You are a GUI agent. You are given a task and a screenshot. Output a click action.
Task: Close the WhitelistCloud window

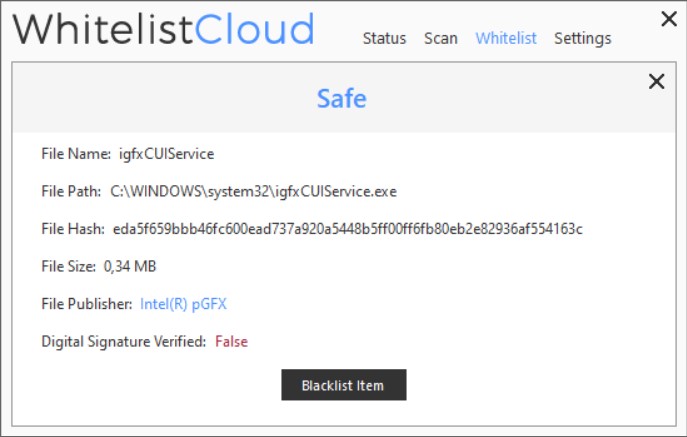tap(669, 18)
